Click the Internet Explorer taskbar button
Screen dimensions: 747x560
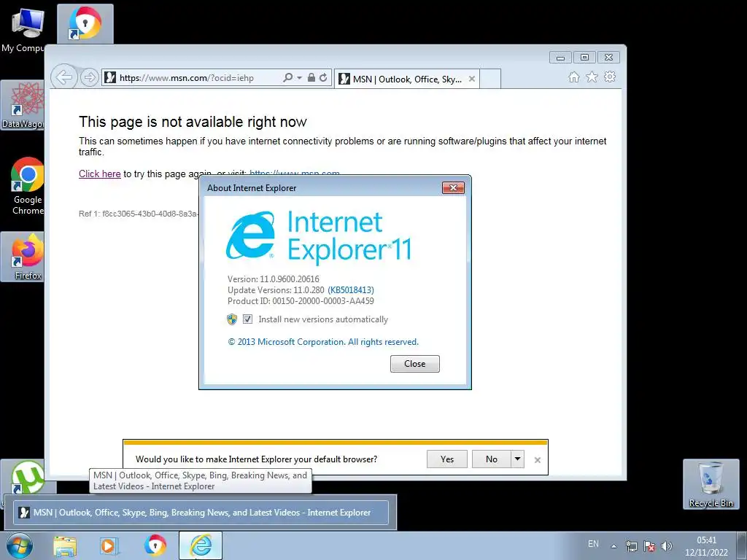201,545
